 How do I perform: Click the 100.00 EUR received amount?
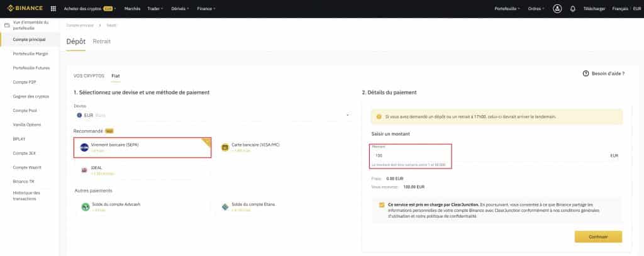414,187
